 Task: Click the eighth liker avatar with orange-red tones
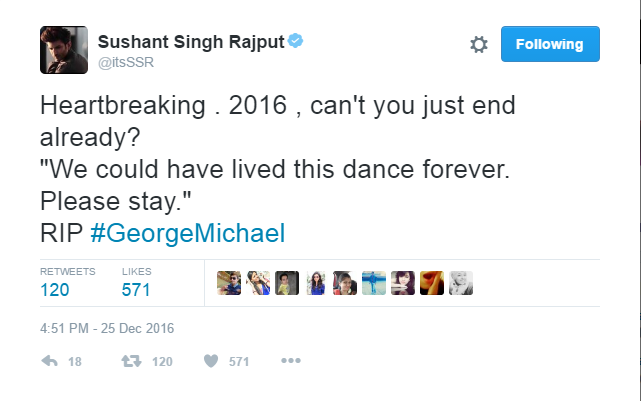point(432,283)
